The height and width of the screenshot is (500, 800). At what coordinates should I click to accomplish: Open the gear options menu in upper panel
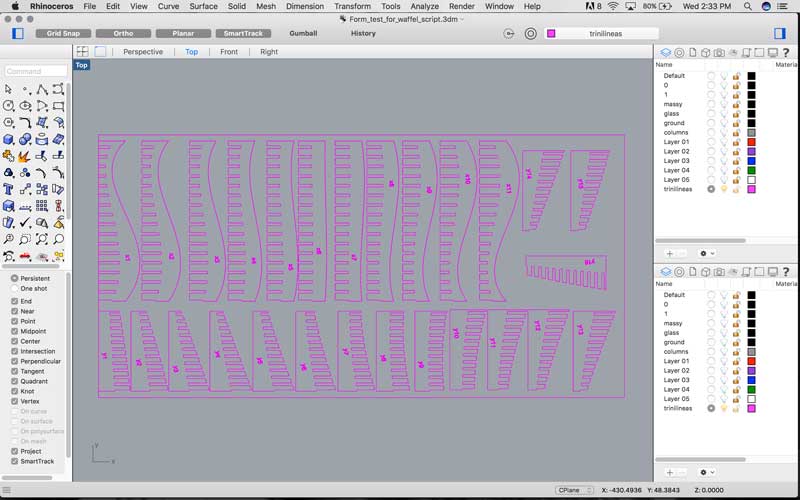point(707,253)
